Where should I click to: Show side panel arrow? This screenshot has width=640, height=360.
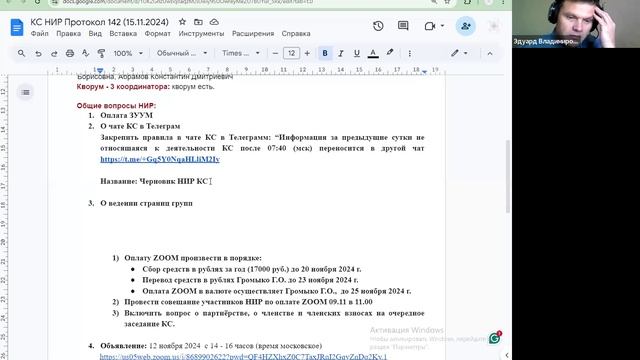507,355
